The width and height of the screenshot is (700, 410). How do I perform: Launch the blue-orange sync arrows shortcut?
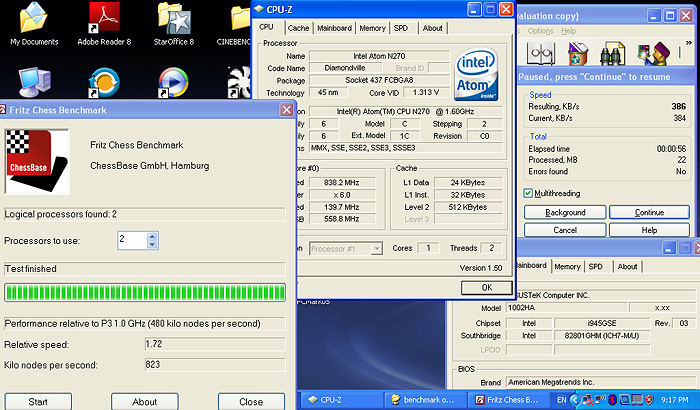point(104,83)
